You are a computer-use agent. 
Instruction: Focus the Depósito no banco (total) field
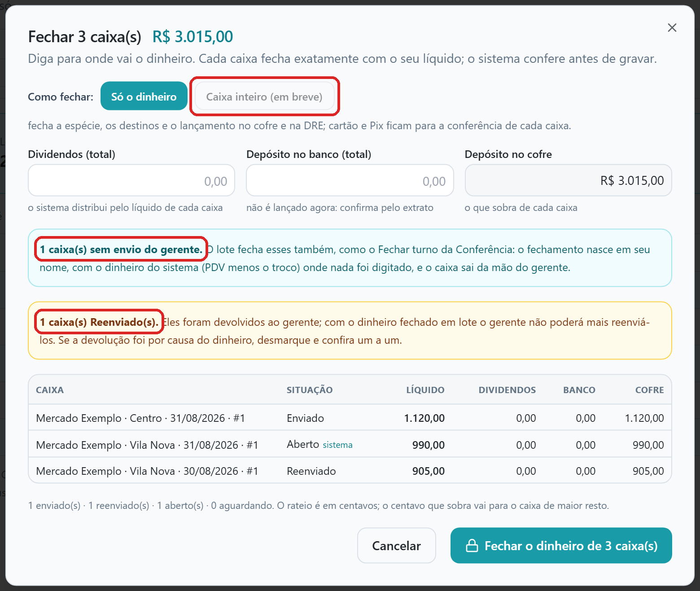(x=350, y=180)
